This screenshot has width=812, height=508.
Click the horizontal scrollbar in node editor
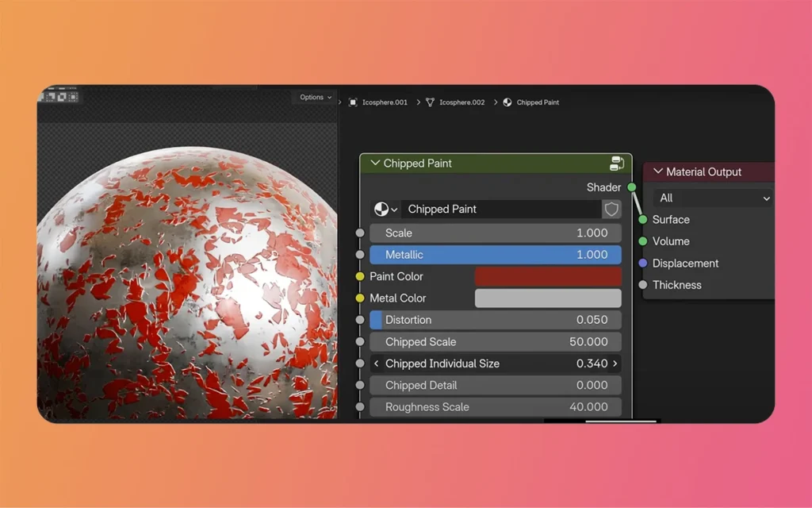[620, 421]
